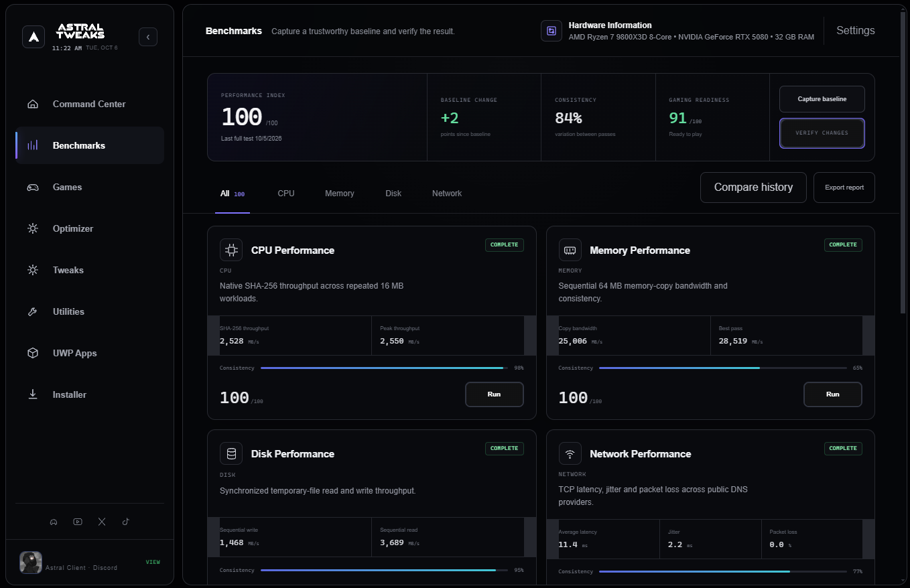Click the Verify Changes button
Viewport: 910px width, 588px height.
[x=822, y=133]
